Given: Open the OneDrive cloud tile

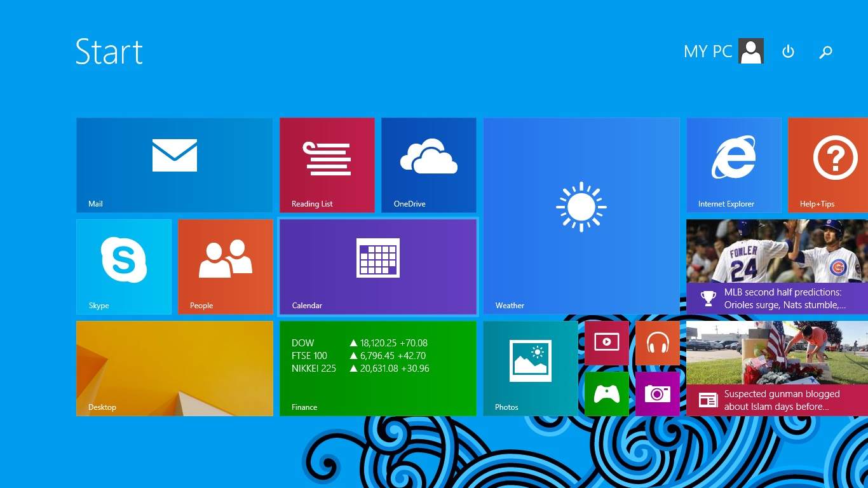Looking at the screenshot, I should tap(428, 165).
